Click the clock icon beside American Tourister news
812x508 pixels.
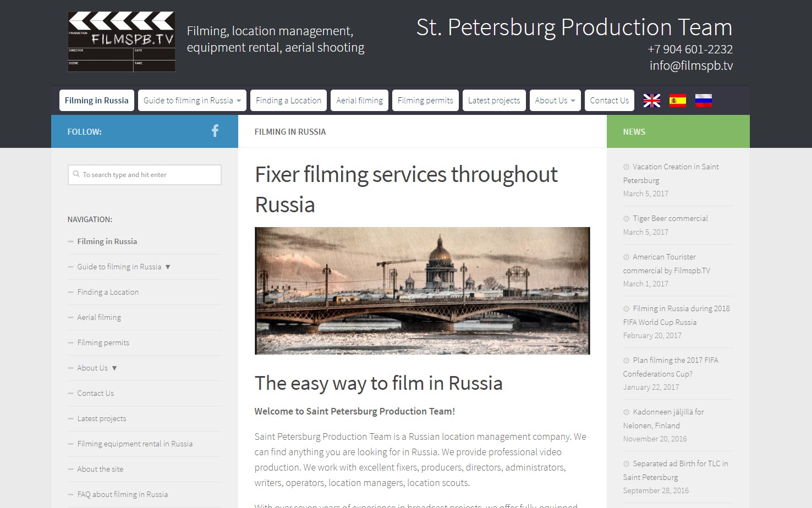pyautogui.click(x=626, y=257)
